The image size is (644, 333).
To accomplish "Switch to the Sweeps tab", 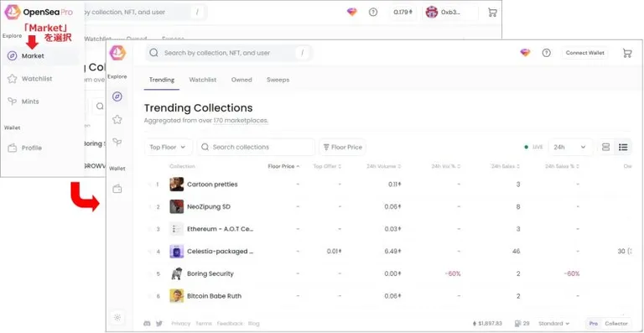I will [278, 80].
